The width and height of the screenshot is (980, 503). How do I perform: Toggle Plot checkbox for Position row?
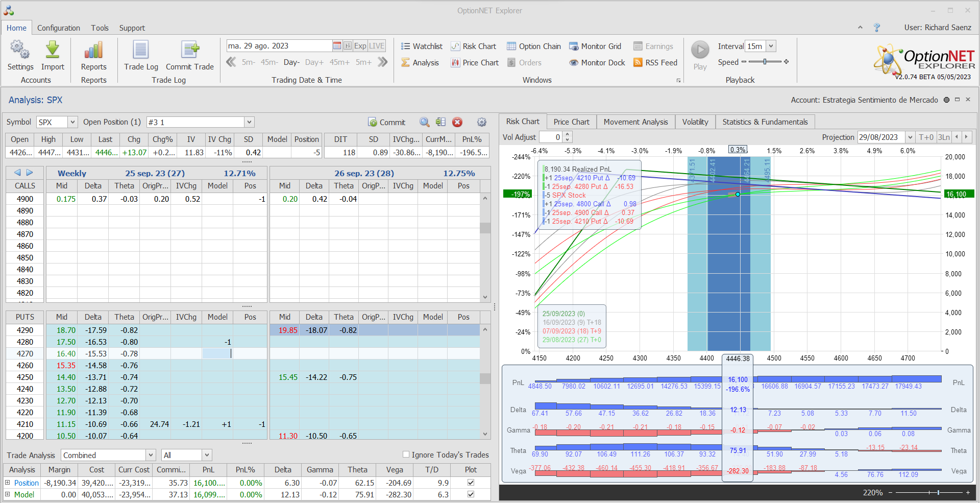coord(471,483)
